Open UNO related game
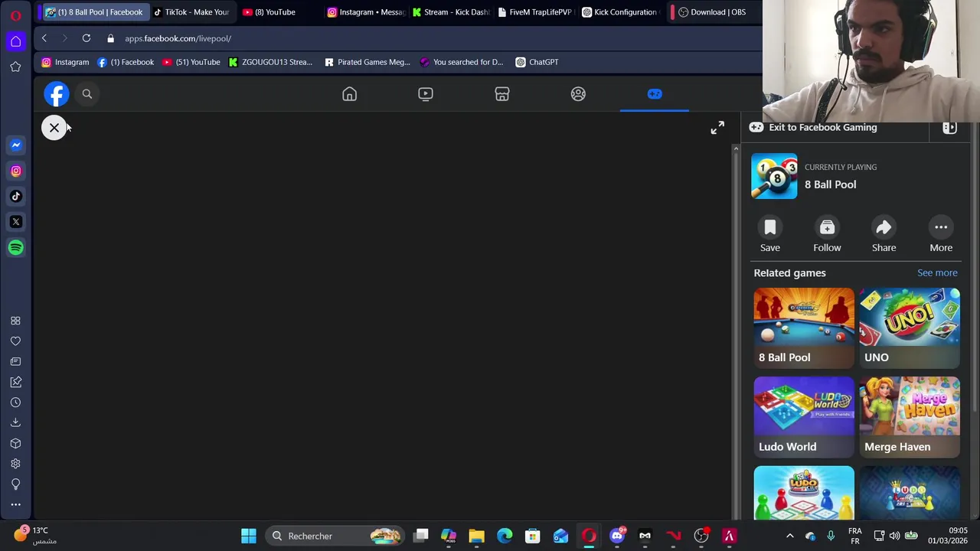 pos(910,328)
